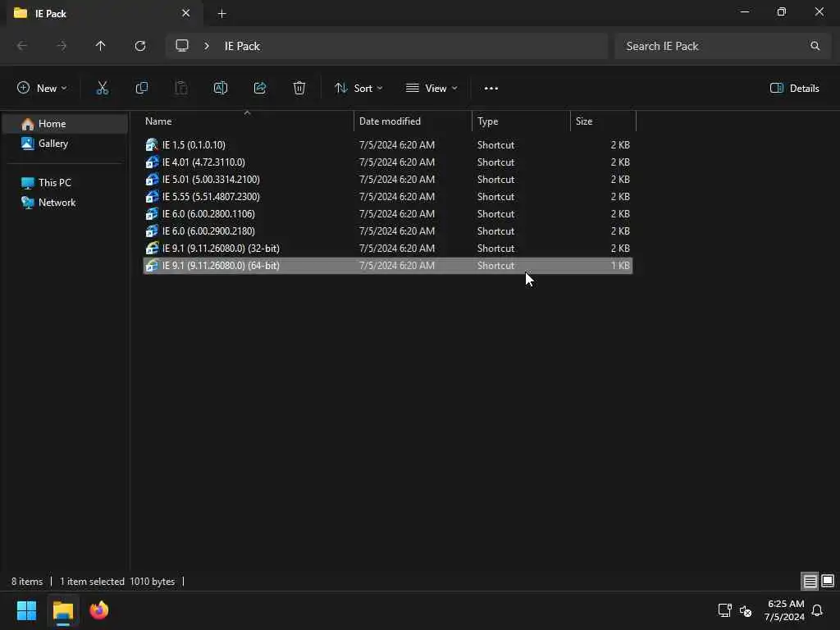Click the Cut scissors icon

point(102,89)
